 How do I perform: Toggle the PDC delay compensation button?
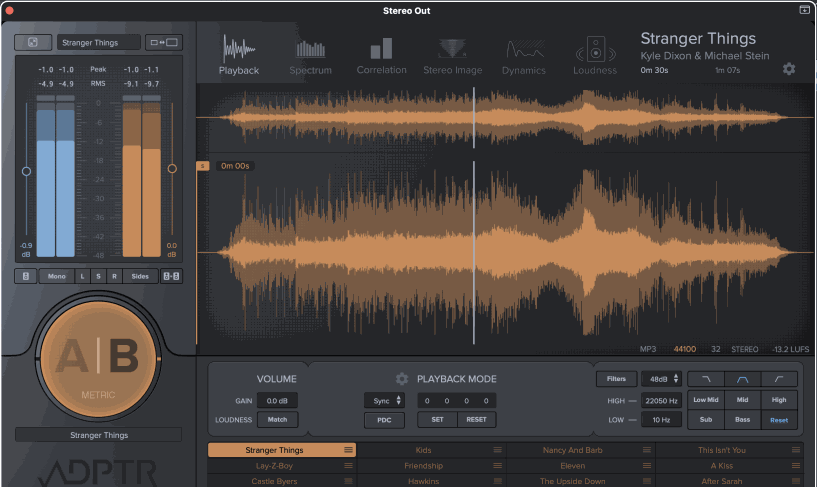click(384, 420)
